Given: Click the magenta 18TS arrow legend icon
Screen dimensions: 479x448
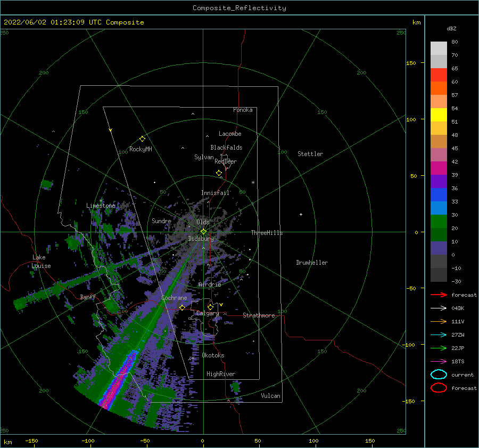Looking at the screenshot, I should click(439, 362).
